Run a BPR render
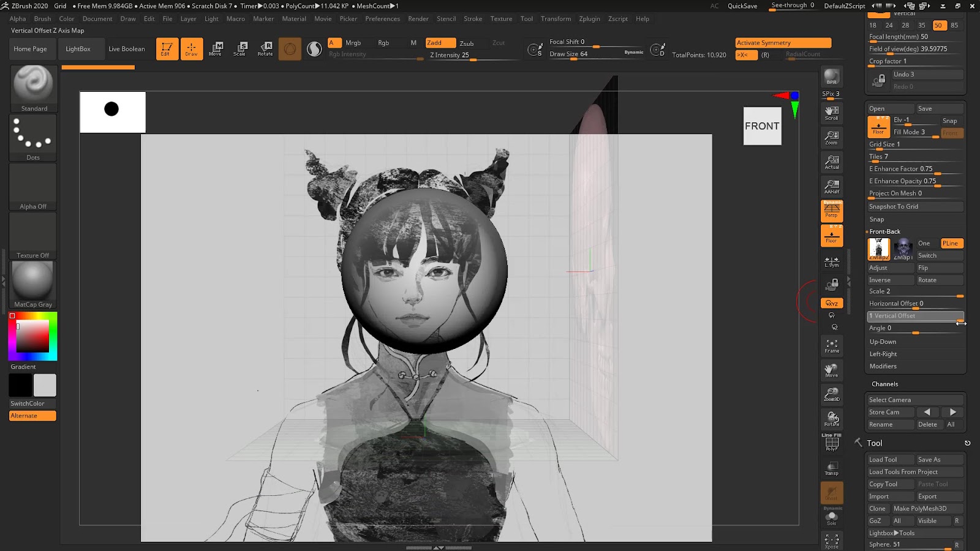980x551 pixels. [832, 77]
